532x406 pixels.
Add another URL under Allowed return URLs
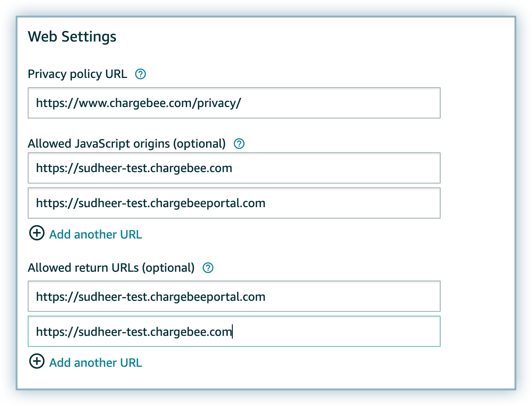tap(95, 363)
